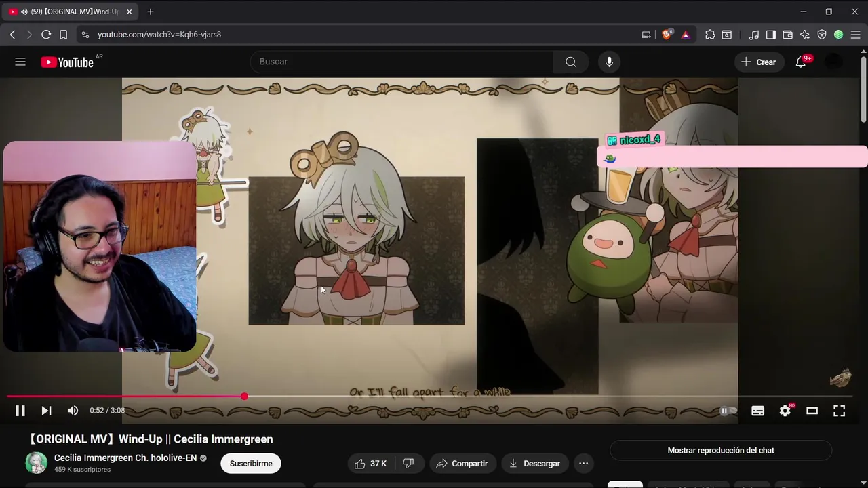Screen dimensions: 868x488
Task: Open the browser main menu
Action: click(856, 35)
